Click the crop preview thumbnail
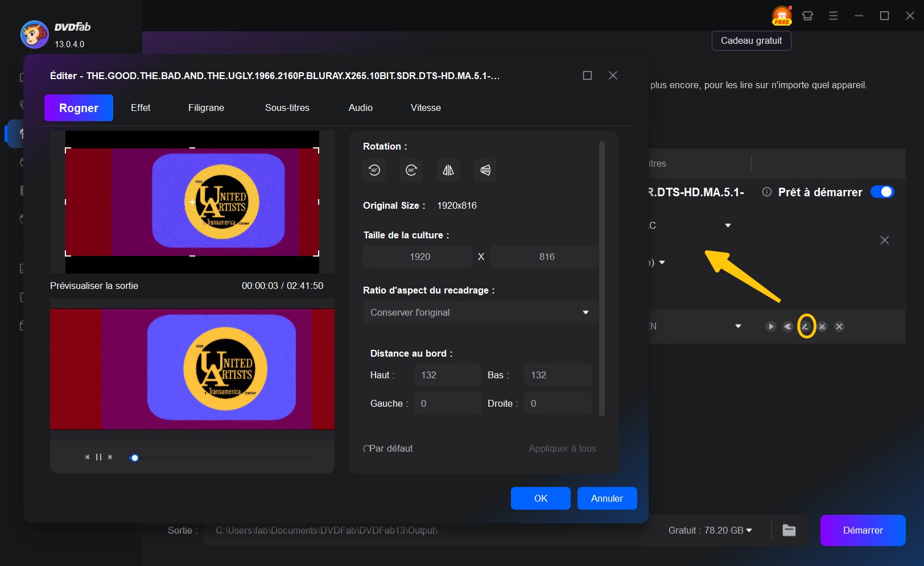The width and height of the screenshot is (924, 566). pyautogui.click(x=192, y=202)
